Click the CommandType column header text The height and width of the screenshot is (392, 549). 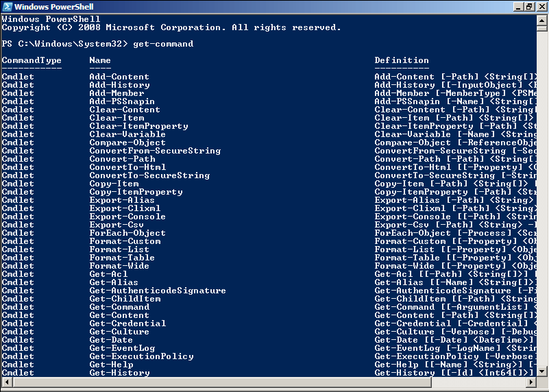[x=32, y=60]
